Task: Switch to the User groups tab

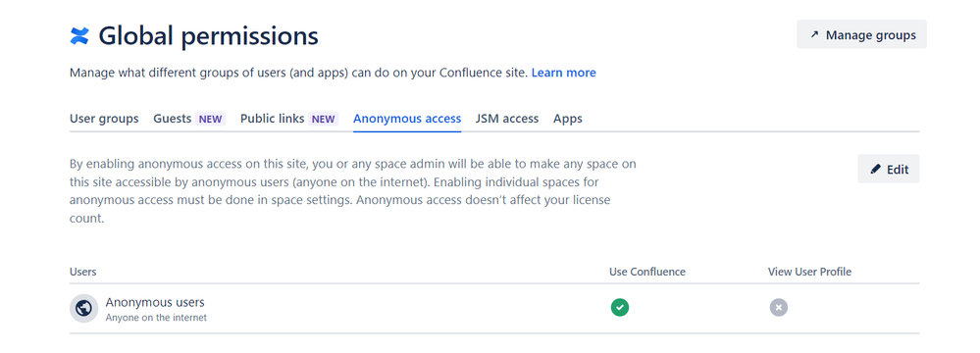Action: [104, 119]
